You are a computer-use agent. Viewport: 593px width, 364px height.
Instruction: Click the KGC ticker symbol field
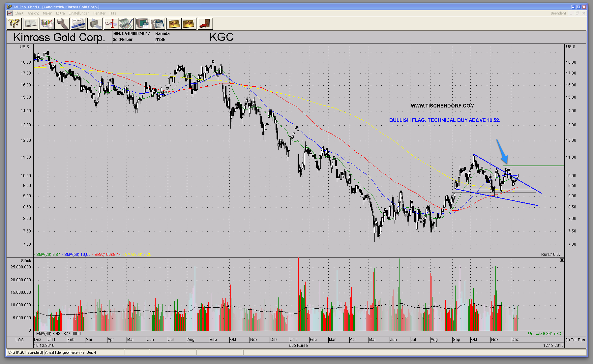[222, 37]
